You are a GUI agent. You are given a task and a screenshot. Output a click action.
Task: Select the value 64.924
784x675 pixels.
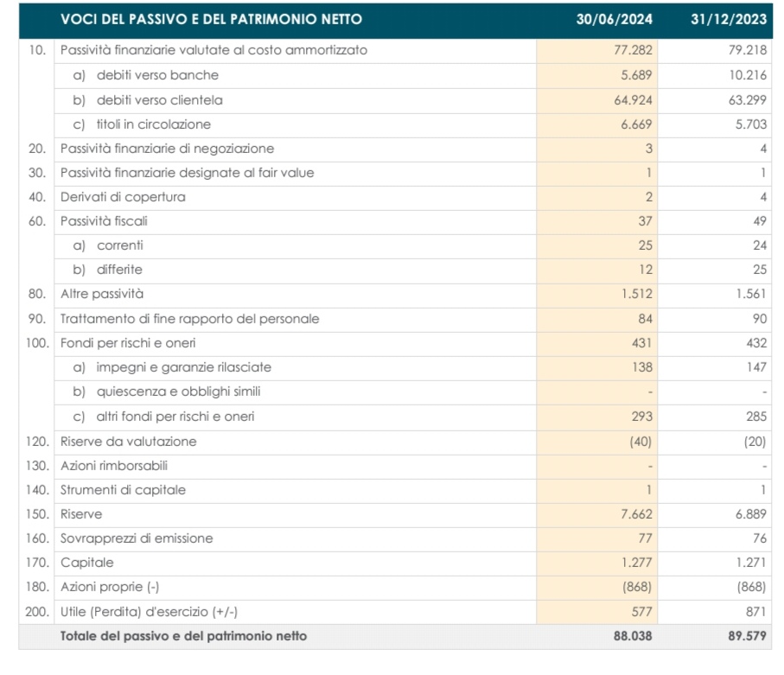[633, 100]
